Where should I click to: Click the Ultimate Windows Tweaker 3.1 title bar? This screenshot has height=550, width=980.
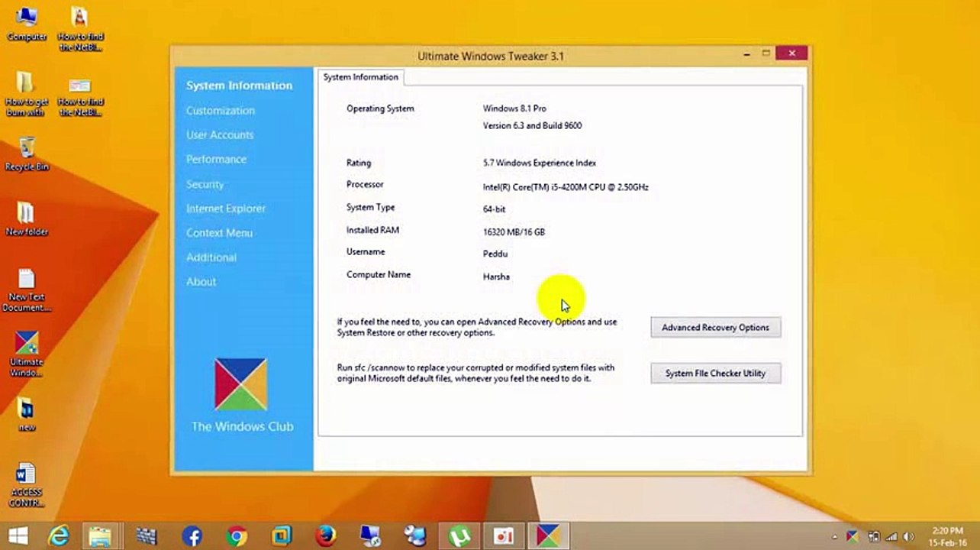click(x=490, y=56)
